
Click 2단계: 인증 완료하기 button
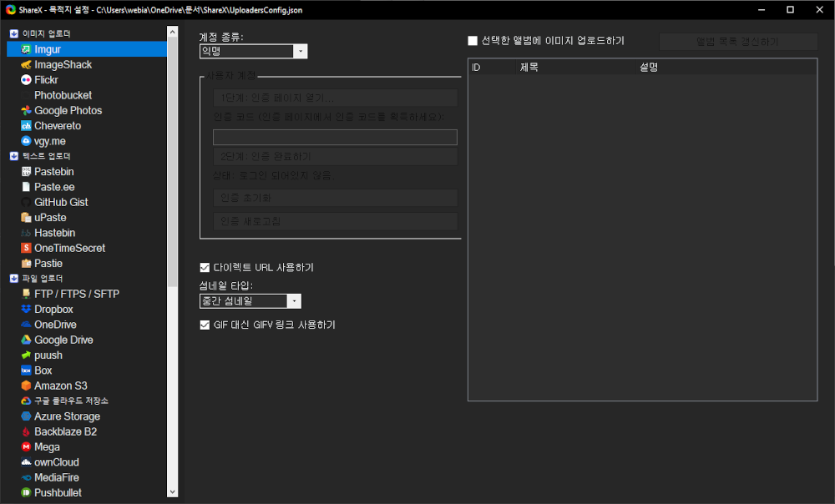(x=336, y=157)
